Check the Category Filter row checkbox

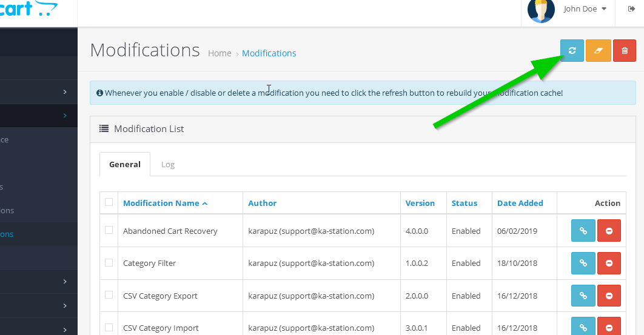[x=109, y=262]
